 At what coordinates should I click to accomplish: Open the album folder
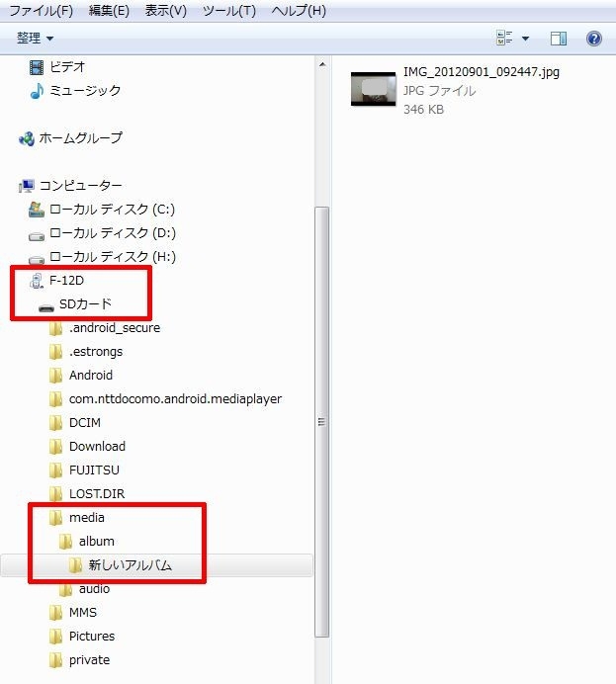pos(97,542)
